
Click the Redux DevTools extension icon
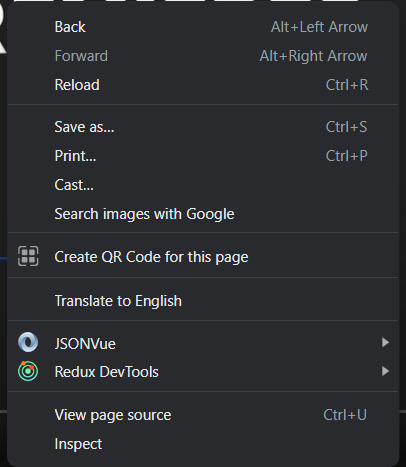[x=28, y=371]
